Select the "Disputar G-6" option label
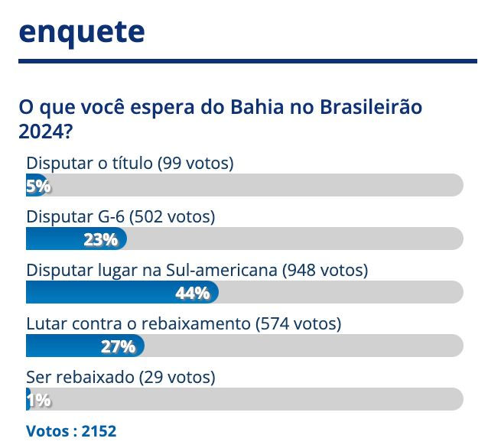 coord(121,216)
